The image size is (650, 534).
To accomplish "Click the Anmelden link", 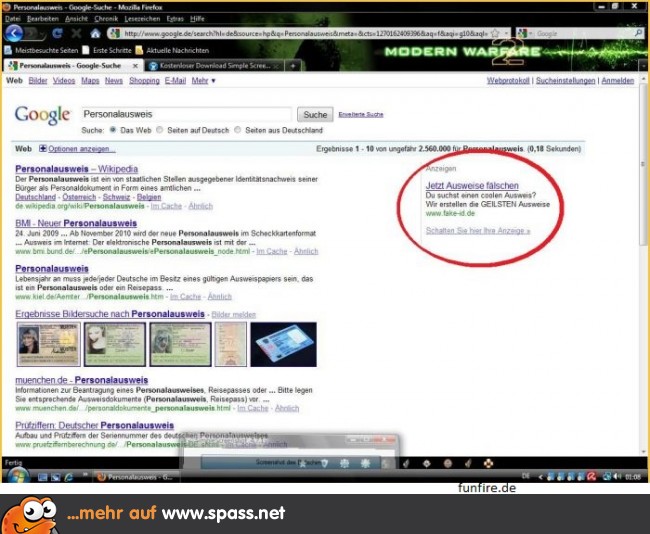I will pyautogui.click(x=618, y=80).
